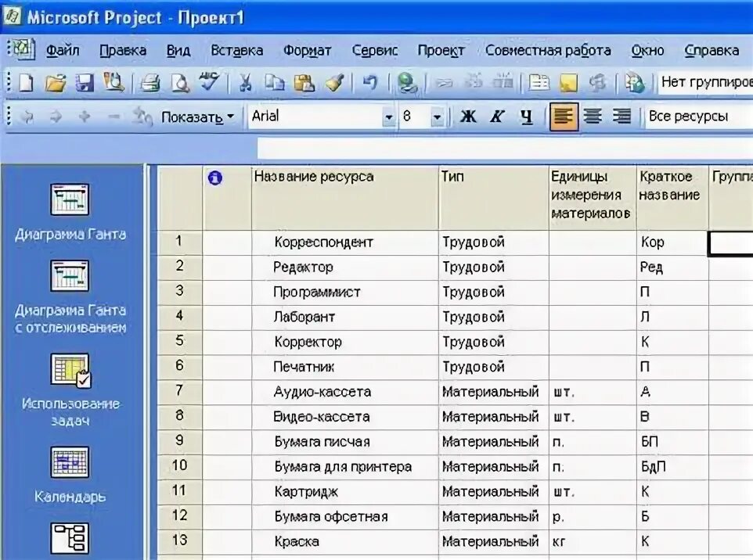The width and height of the screenshot is (753, 560).
Task: Toggle Align Right
Action: [x=622, y=116]
